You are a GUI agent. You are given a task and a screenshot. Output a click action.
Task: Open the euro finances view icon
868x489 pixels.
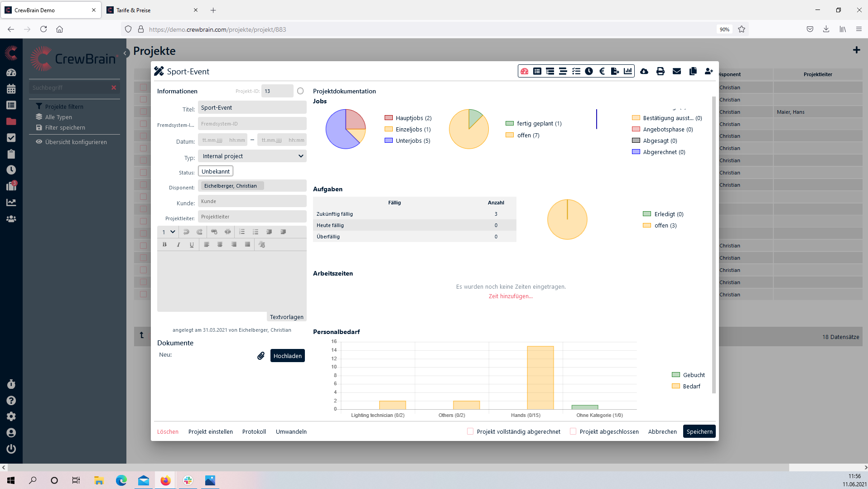point(602,71)
